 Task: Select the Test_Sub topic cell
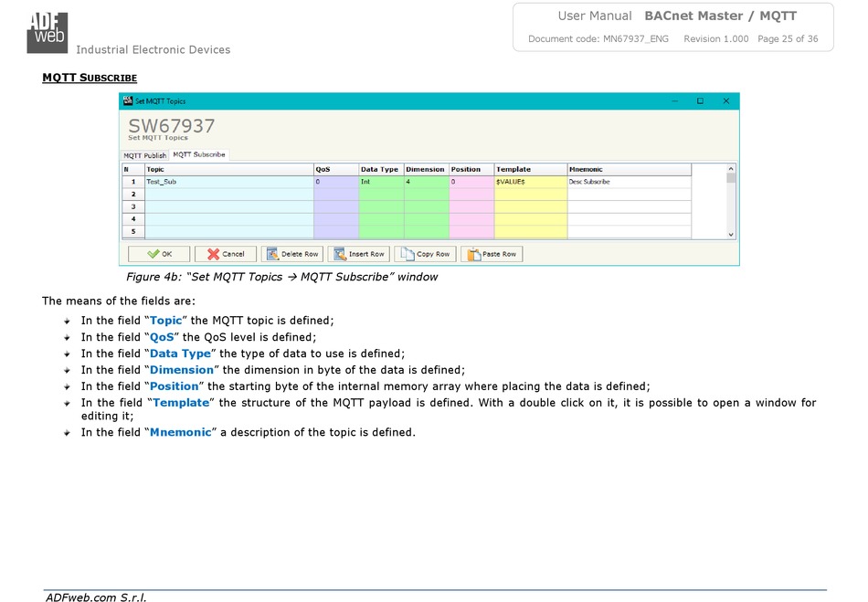pyautogui.click(x=229, y=182)
